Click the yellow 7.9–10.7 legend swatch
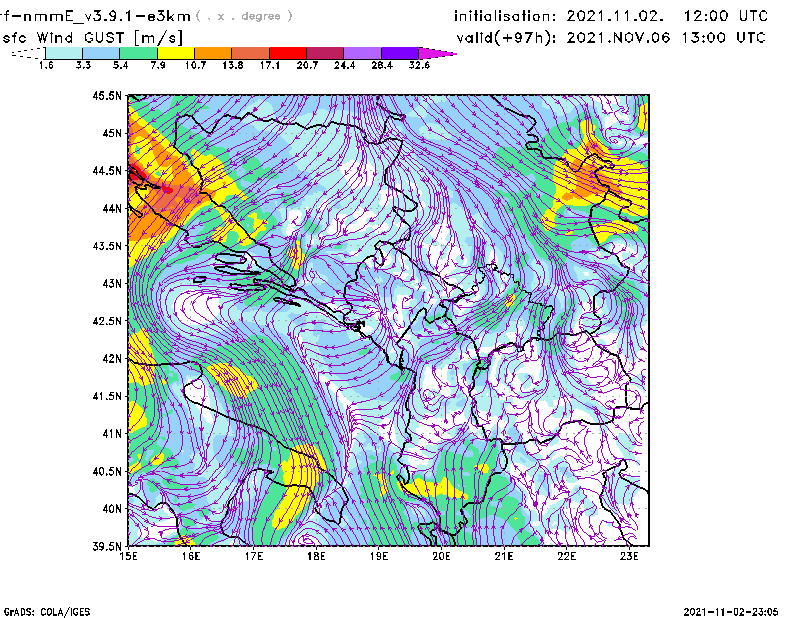Viewport: 800px width, 618px height. pos(176,53)
